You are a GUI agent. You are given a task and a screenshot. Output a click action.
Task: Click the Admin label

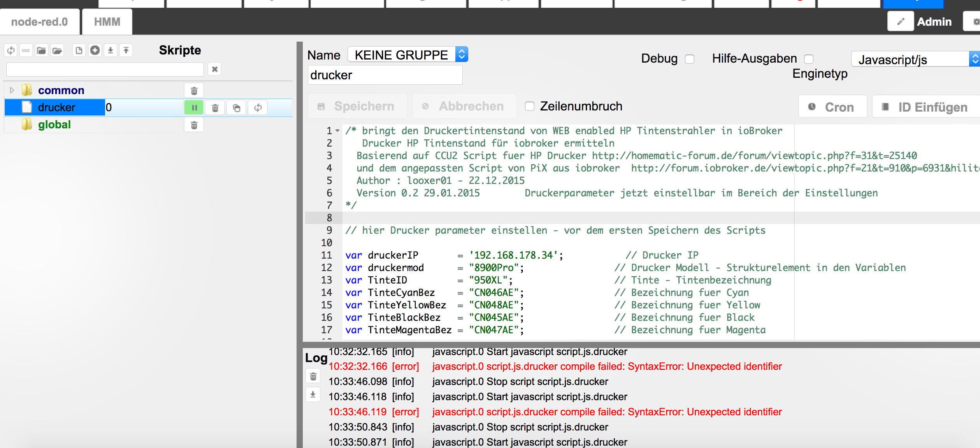pos(934,22)
